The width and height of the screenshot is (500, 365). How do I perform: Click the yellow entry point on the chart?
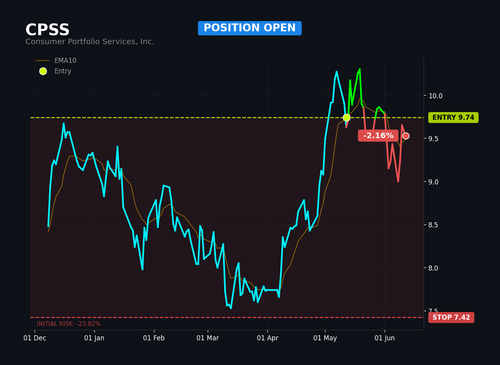point(347,118)
